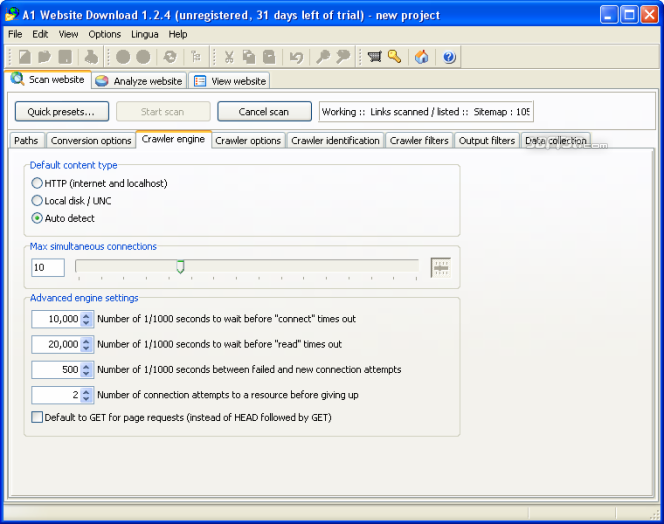The width and height of the screenshot is (664, 524).
Task: Click the Print toolbar icon
Action: (91, 57)
